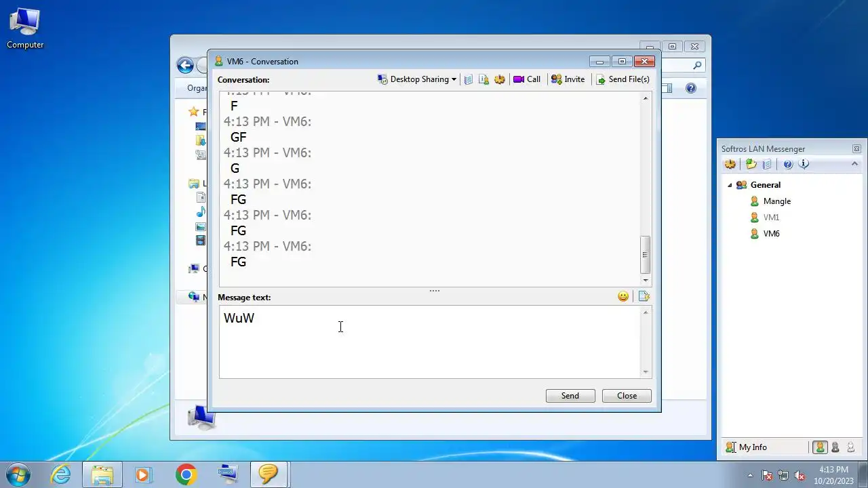Show hidden tray icons arrow
868x488 pixels.
tap(750, 475)
